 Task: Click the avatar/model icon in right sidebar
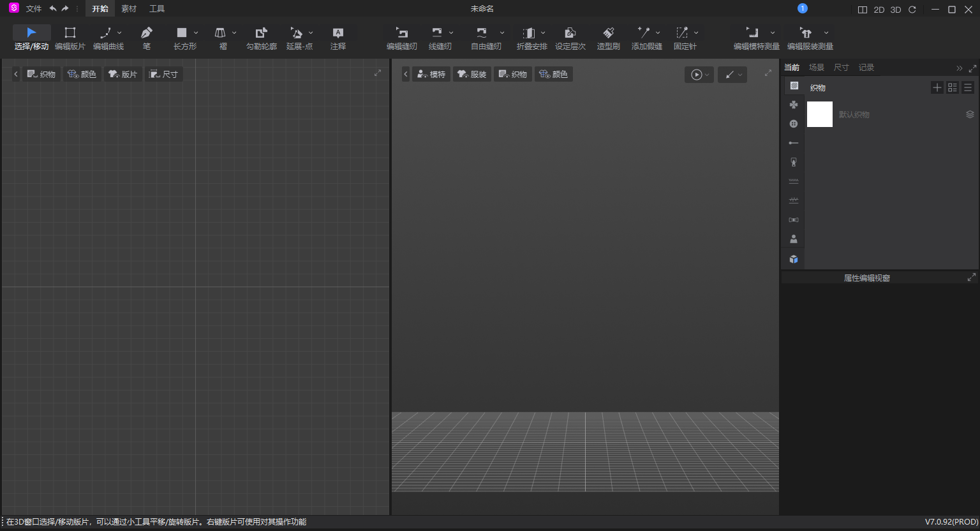point(793,238)
